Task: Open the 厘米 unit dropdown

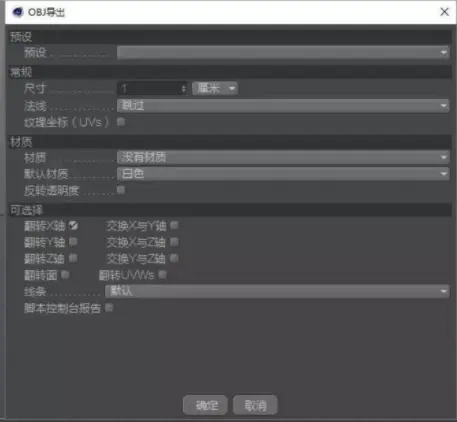Action: coord(215,88)
